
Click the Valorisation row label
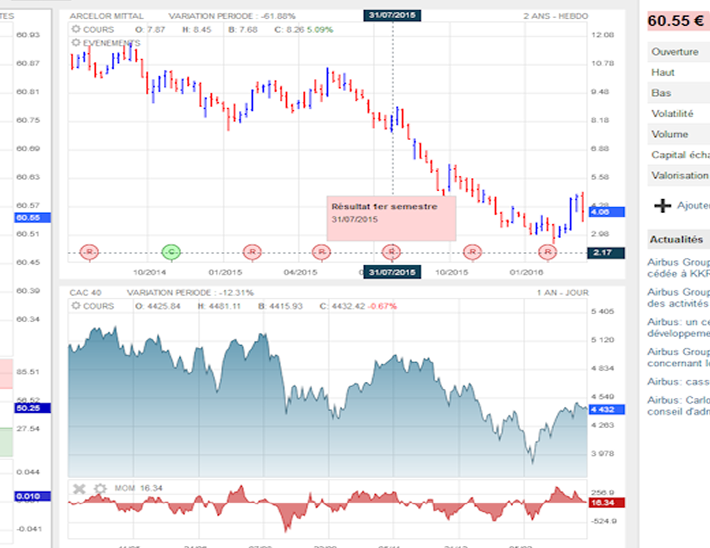[680, 175]
